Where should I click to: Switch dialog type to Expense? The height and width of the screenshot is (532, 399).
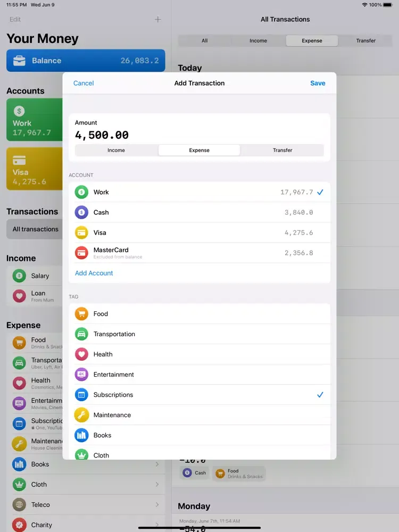[199, 151]
